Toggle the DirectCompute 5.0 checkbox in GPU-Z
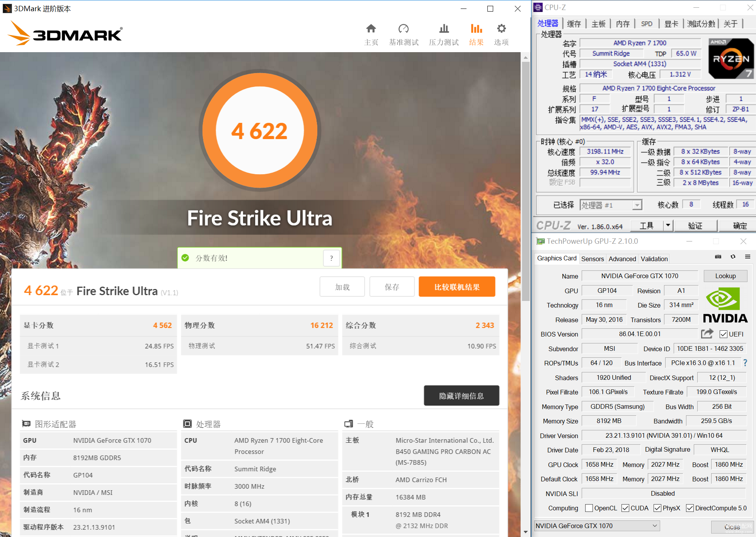 coord(690,508)
